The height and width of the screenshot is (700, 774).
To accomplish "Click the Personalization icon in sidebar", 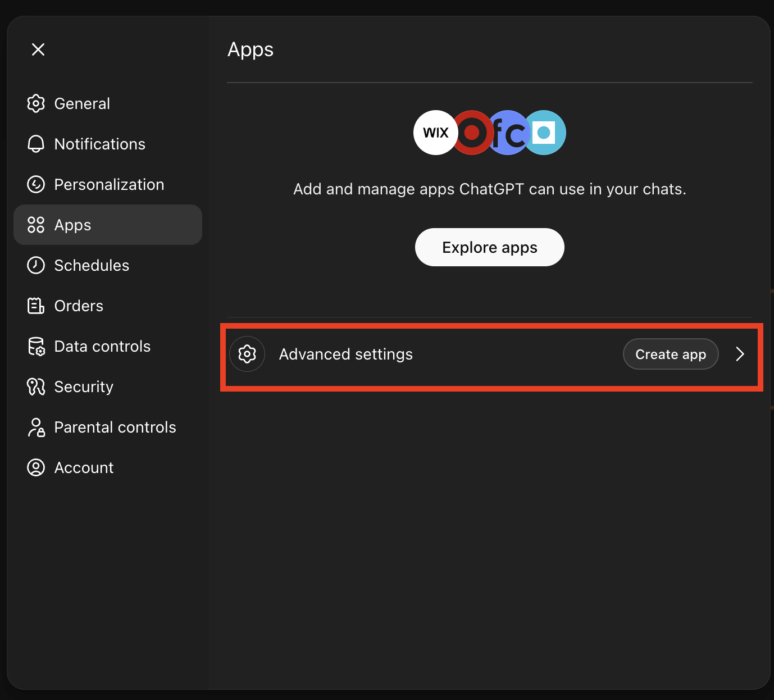I will (x=36, y=184).
